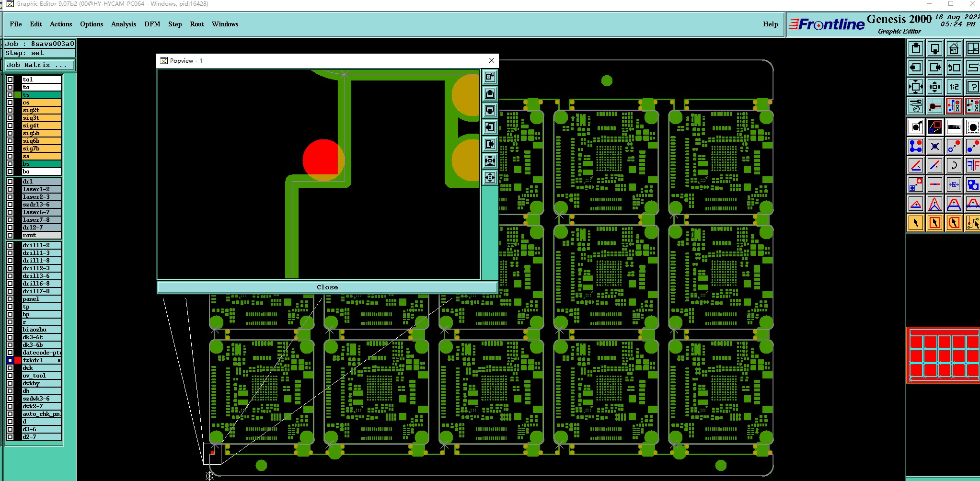
Task: Toggle the checkbox for layer fzkdrl
Action: (x=10, y=360)
